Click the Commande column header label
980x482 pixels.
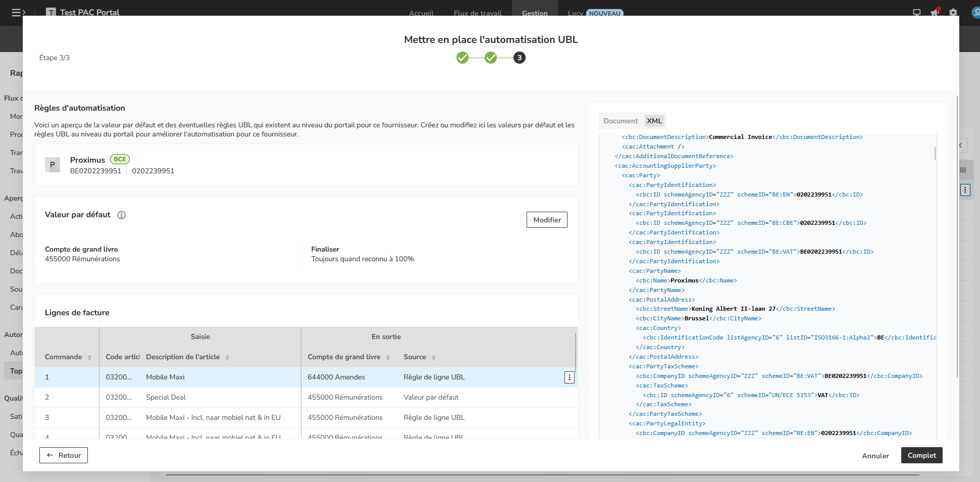coord(63,357)
